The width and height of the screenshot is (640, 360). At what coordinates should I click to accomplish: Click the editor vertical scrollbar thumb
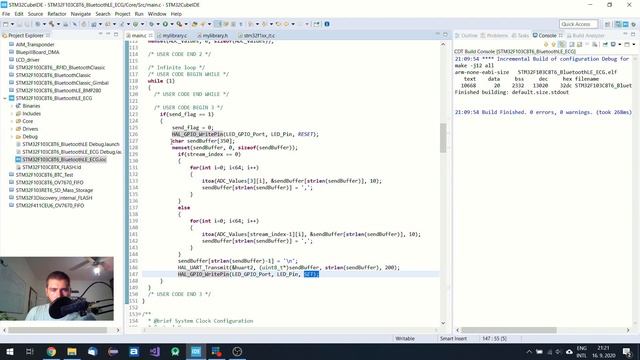click(443, 138)
